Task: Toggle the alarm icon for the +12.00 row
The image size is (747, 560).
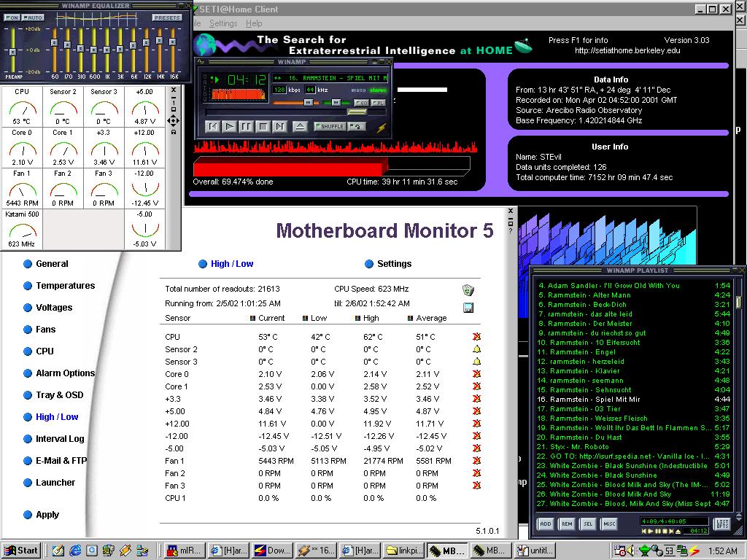Action: (x=476, y=424)
